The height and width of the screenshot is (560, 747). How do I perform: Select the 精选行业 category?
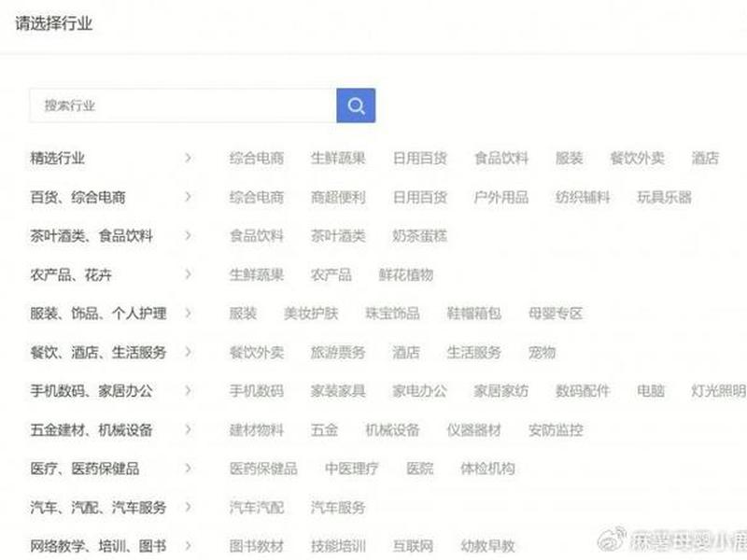coord(57,158)
